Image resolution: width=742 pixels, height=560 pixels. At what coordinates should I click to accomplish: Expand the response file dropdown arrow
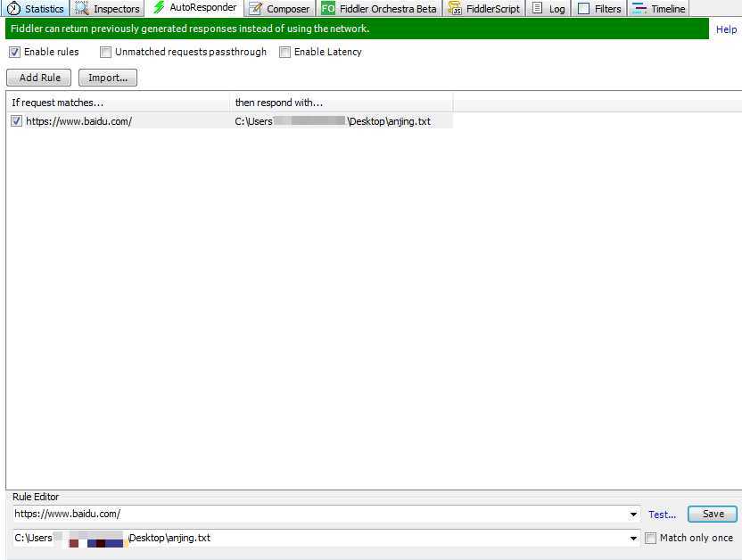coord(633,539)
